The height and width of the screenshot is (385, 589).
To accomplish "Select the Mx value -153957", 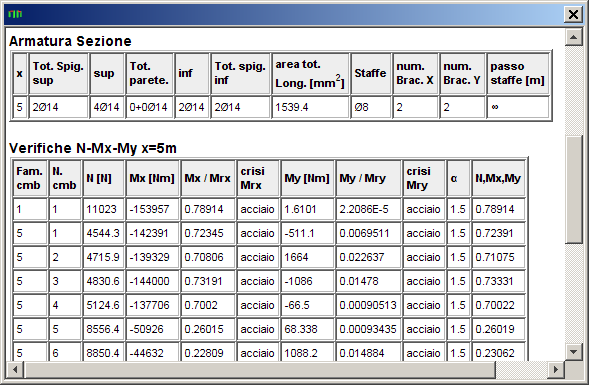I will point(152,209).
